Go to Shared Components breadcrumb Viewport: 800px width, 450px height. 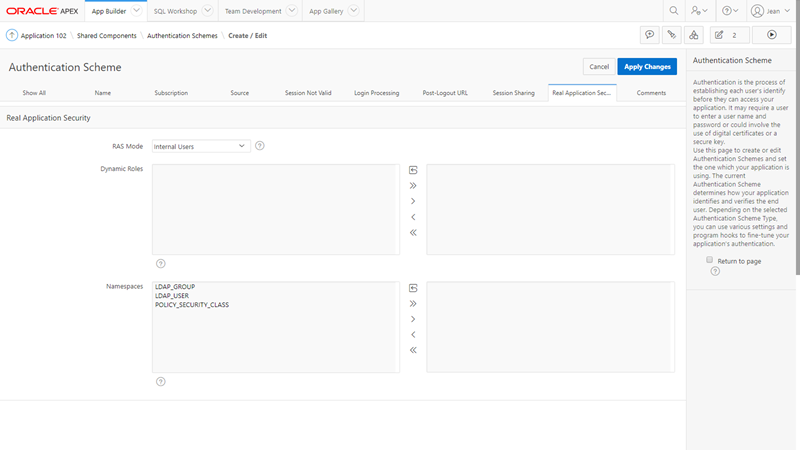pos(107,36)
